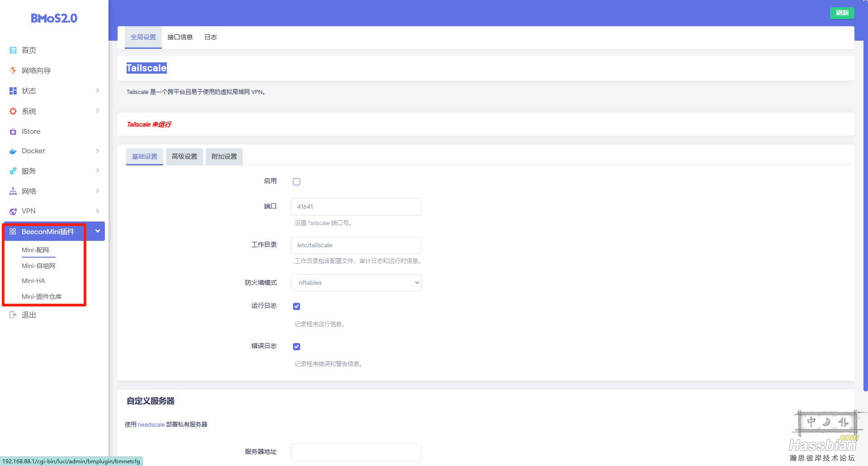
Task: Click the 自定义服务器 section heading
Action: point(151,401)
